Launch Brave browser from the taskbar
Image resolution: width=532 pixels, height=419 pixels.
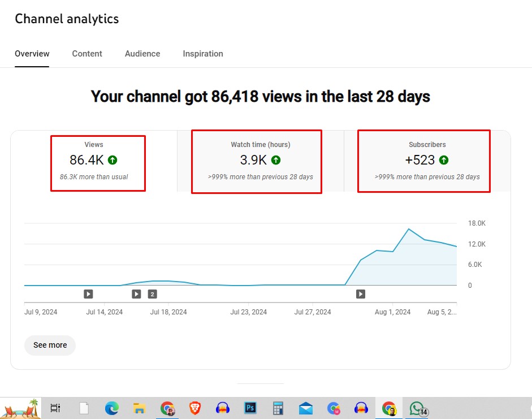pyautogui.click(x=195, y=408)
